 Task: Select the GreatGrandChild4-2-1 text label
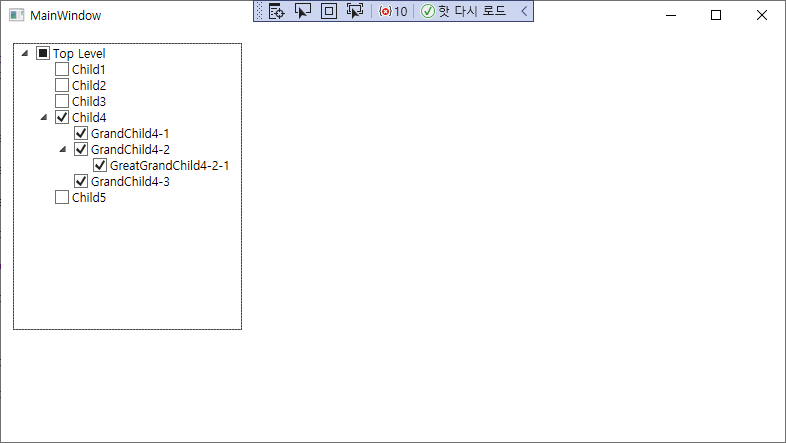169,165
